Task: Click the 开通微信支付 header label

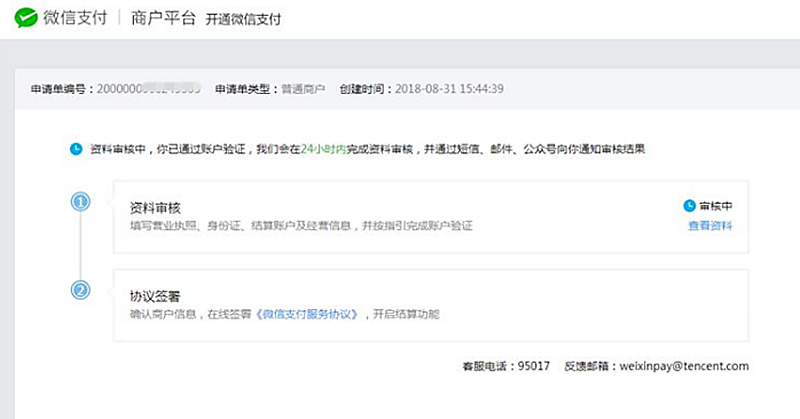Action: click(x=243, y=19)
